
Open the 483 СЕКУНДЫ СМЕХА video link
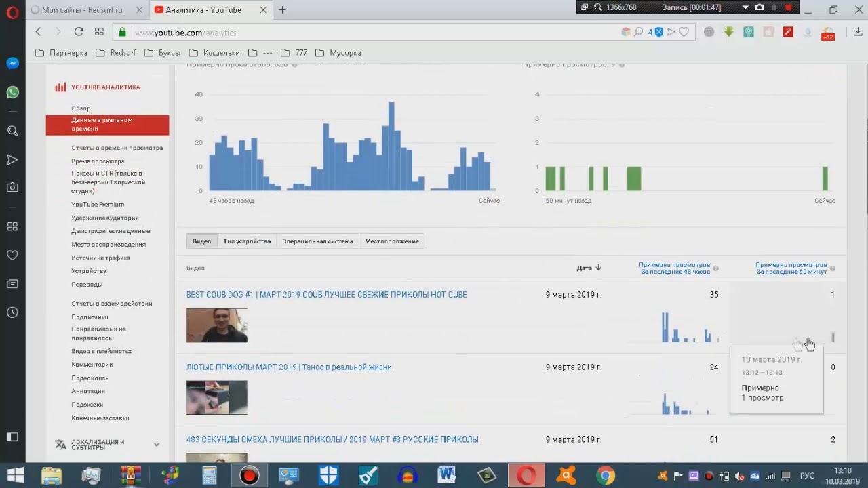332,440
